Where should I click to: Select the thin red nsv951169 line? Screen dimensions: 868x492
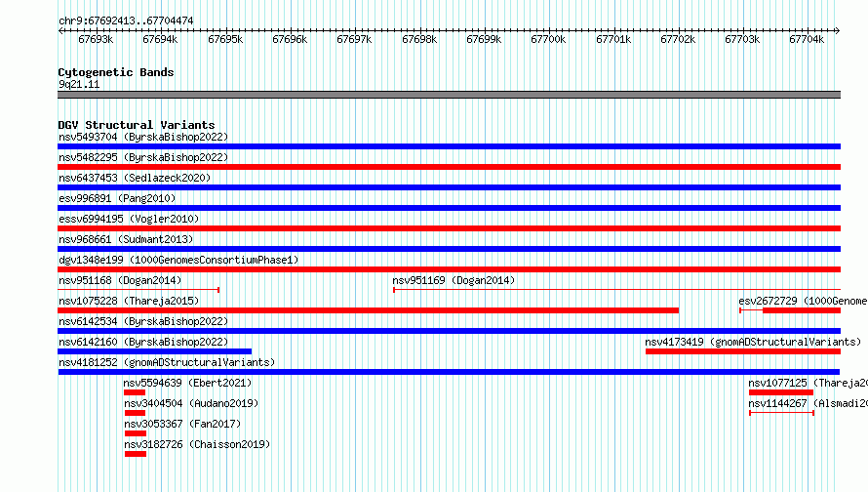(616, 290)
